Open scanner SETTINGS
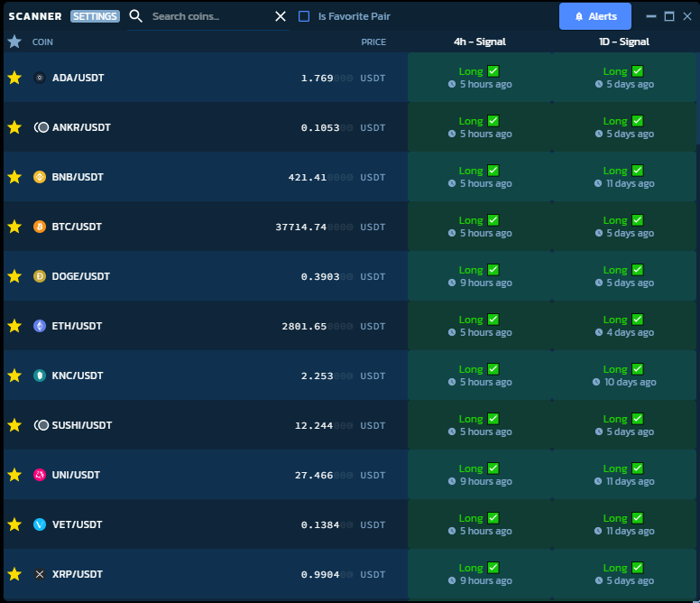 [x=95, y=16]
